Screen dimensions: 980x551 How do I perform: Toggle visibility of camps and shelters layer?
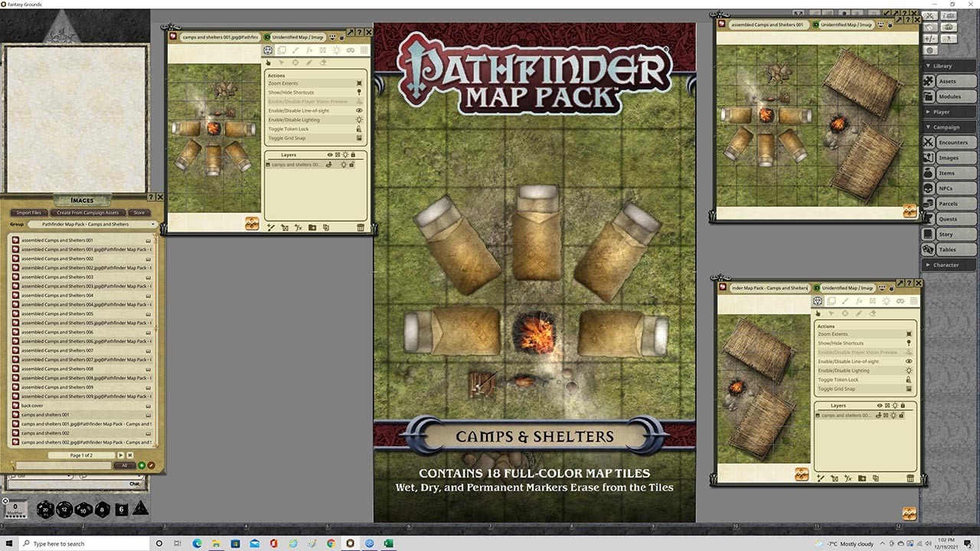point(329,164)
